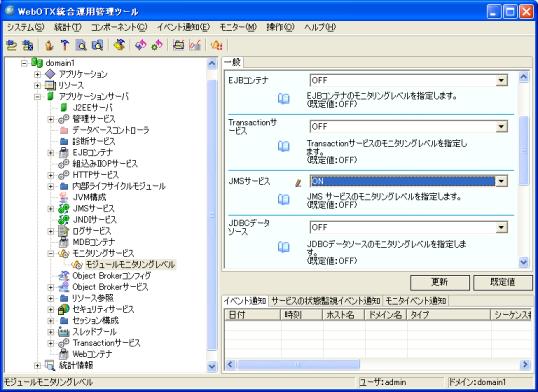
Task: Select the イベント通知 tab
Action: pos(245,301)
